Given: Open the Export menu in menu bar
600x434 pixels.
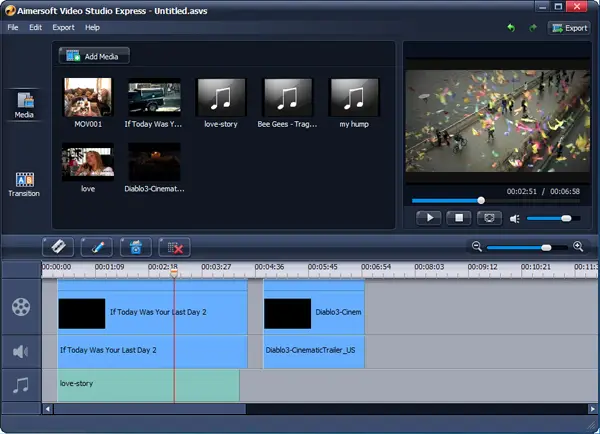Looking at the screenshot, I should click(x=63, y=27).
